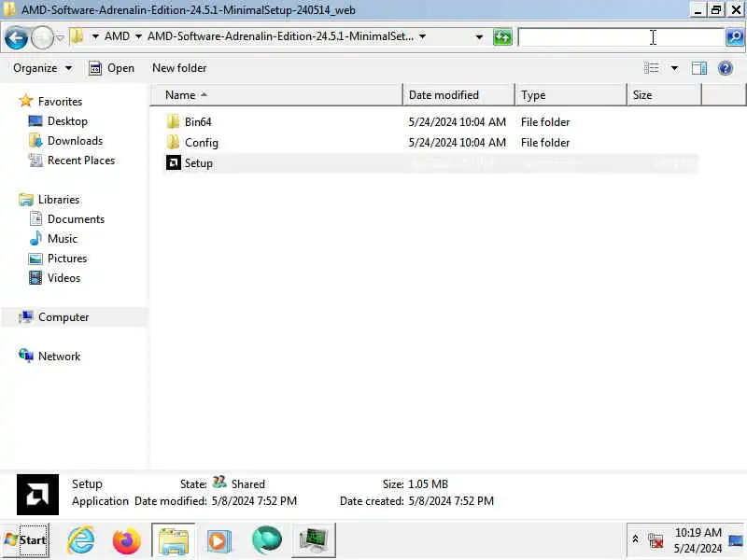Click Bin64's date 5/24/2024 10:04 AM
The width and height of the screenshot is (747, 560).
(x=457, y=122)
